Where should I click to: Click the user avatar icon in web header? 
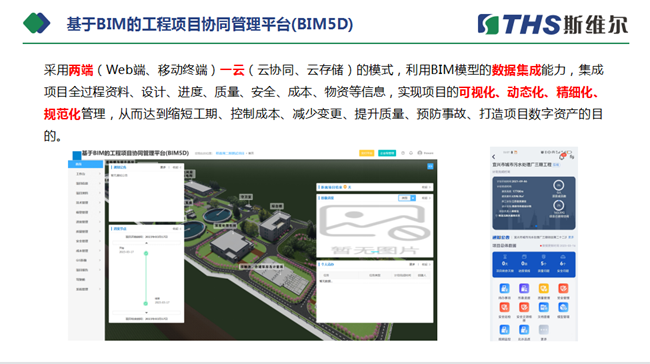tap(420, 153)
